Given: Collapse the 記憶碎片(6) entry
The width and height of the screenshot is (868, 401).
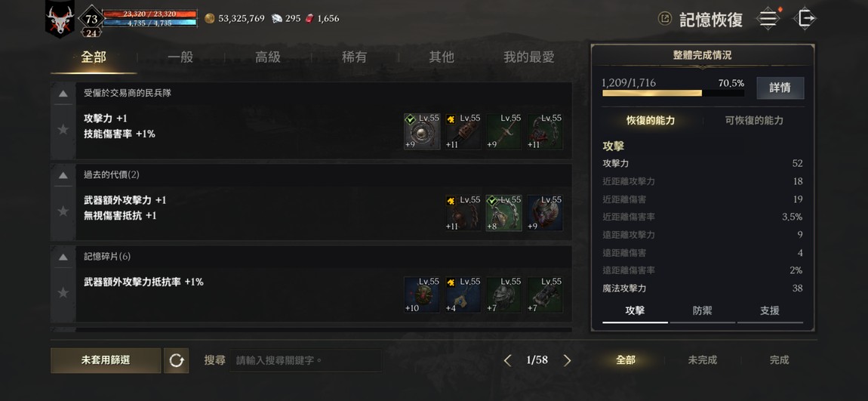Looking at the screenshot, I should (63, 257).
